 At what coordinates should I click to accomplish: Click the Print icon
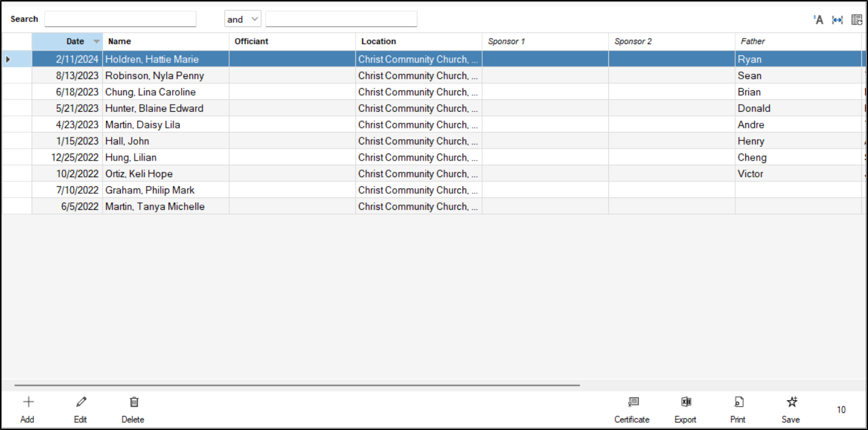point(738,402)
